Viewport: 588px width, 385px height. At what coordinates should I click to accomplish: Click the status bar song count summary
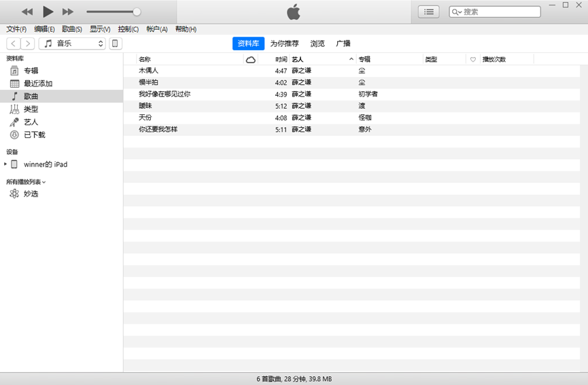pos(294,379)
